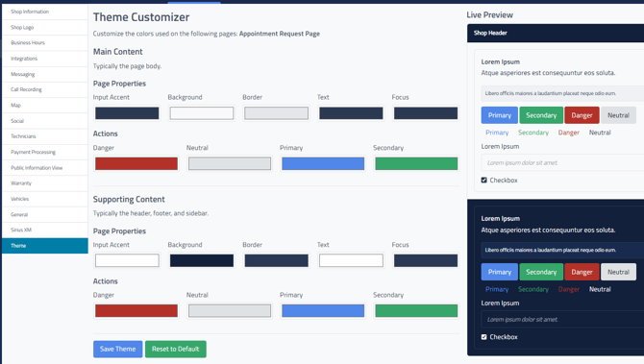The height and width of the screenshot is (364, 644).
Task: Click Shop Header bar in Live Preview
Action: click(556, 33)
